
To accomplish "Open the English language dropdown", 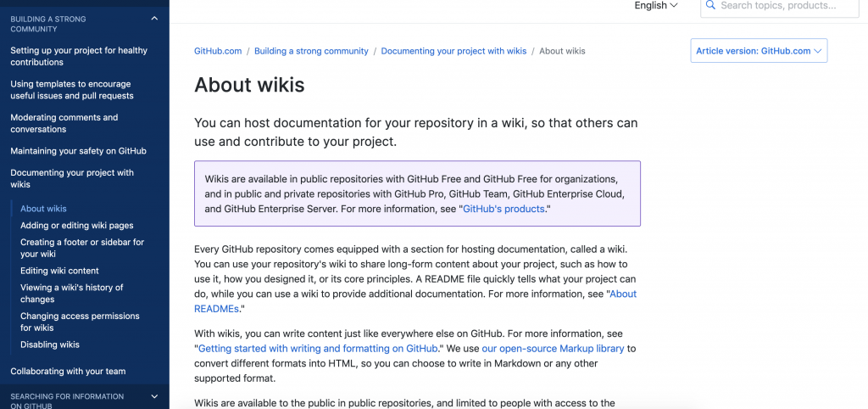I will pyautogui.click(x=656, y=6).
